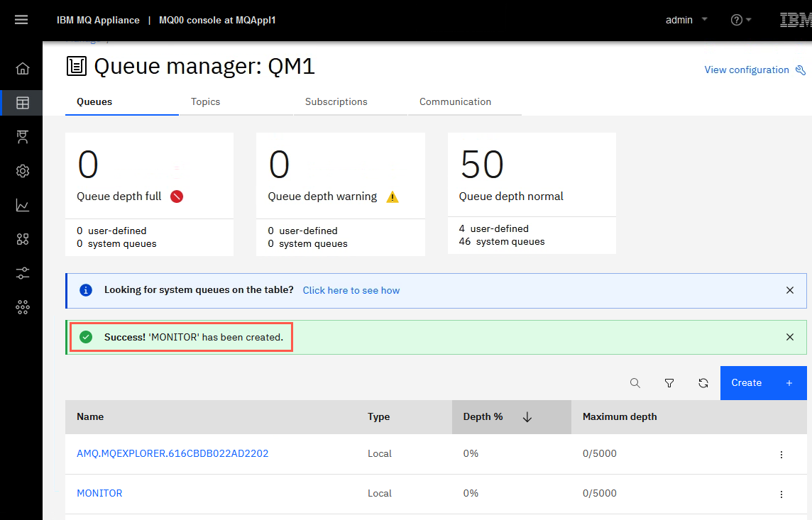Toggle the Depth % sort arrow
The image size is (812, 520).
(527, 417)
